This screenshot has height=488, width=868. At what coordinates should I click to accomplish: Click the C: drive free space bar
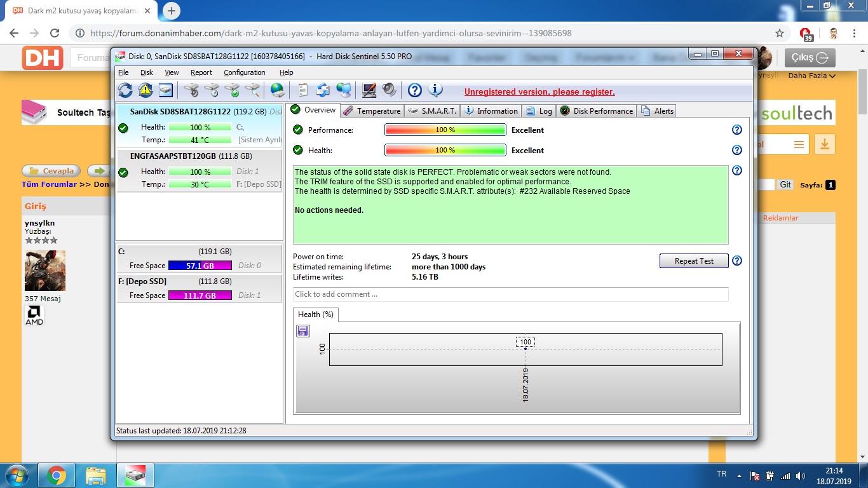pos(200,266)
